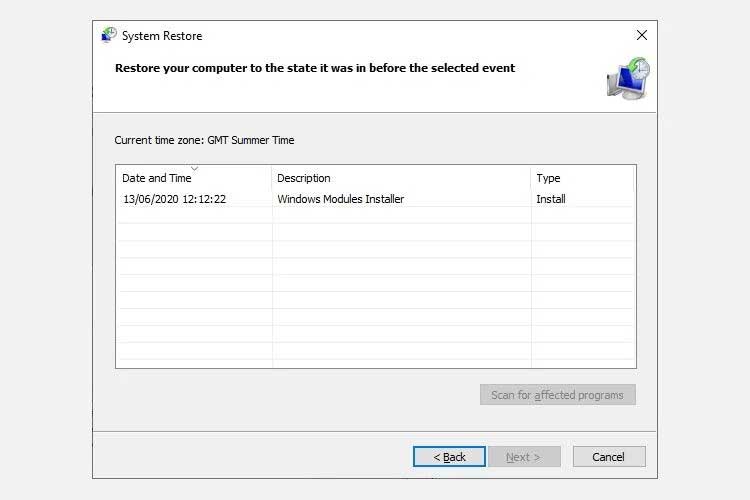Click the System Restore window title text

(162, 36)
